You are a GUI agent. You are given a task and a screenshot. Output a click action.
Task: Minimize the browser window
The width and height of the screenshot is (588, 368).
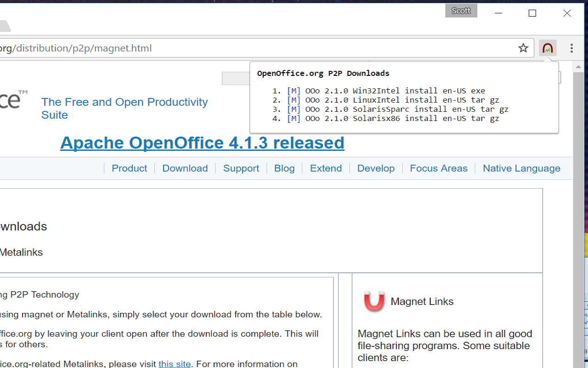pyautogui.click(x=499, y=13)
